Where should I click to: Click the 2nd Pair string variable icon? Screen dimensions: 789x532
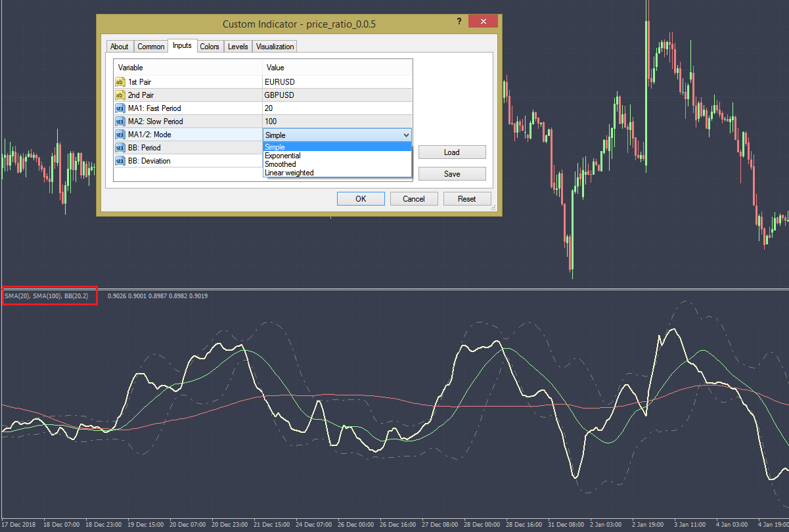click(120, 95)
